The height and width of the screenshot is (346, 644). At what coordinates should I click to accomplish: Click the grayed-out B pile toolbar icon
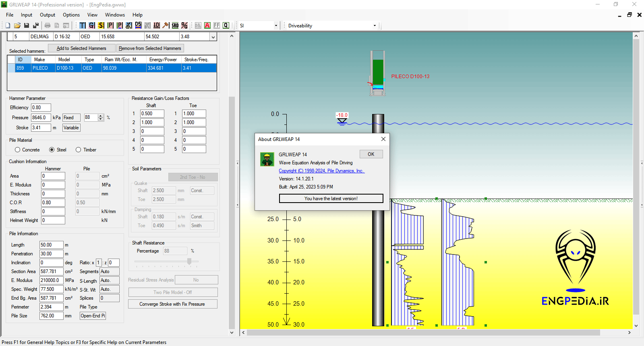click(147, 25)
